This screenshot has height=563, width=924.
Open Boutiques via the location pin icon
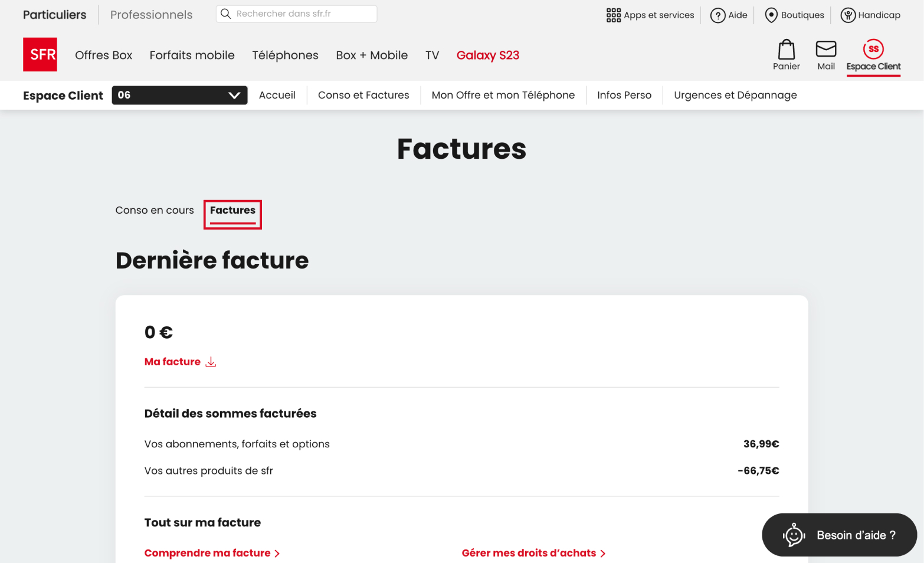pos(771,15)
